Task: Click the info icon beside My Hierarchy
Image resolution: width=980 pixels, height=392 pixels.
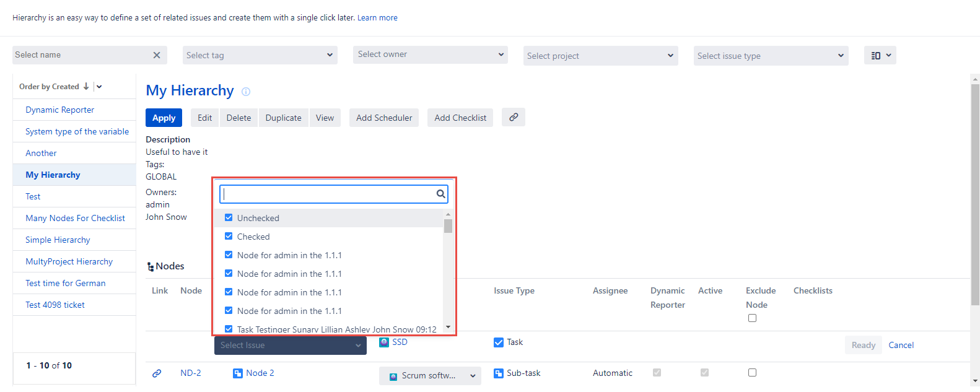Action: click(246, 92)
